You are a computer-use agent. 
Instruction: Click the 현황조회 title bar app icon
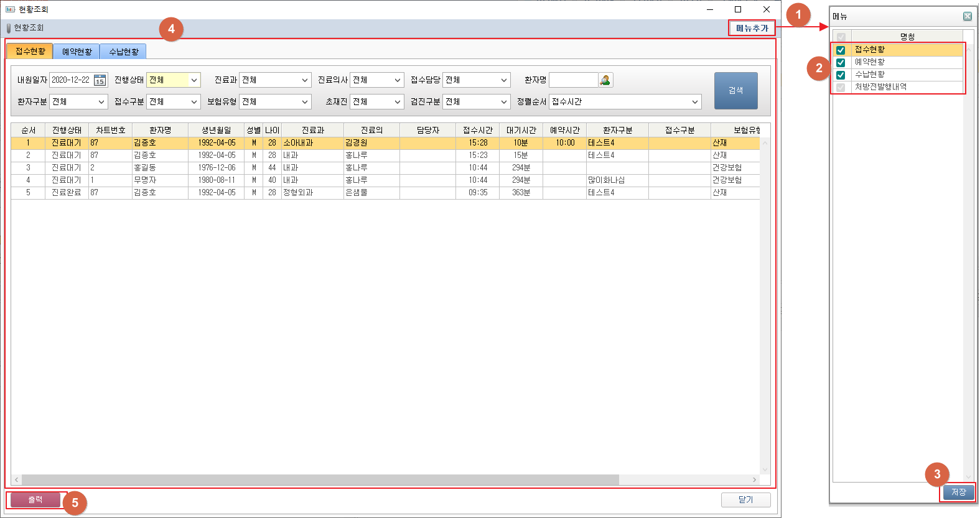(x=10, y=9)
